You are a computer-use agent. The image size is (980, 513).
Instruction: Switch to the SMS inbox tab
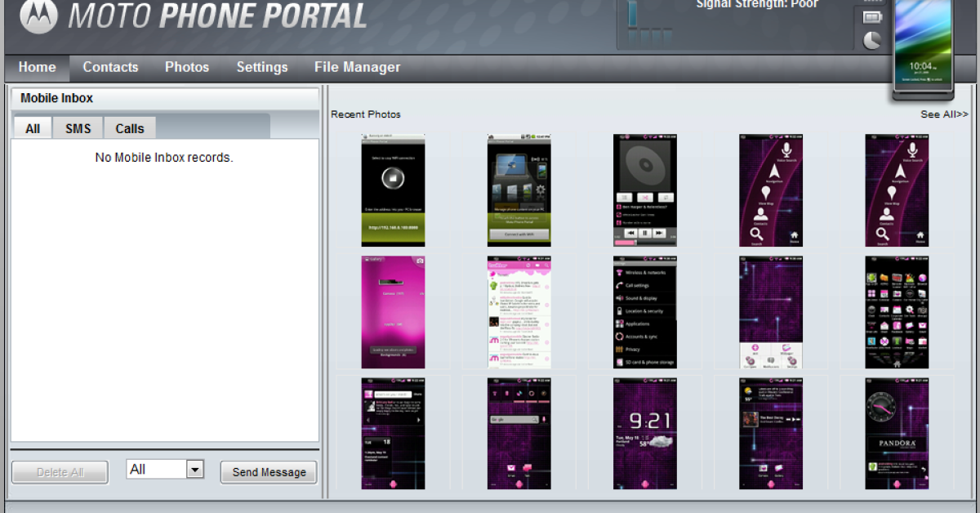click(78, 128)
